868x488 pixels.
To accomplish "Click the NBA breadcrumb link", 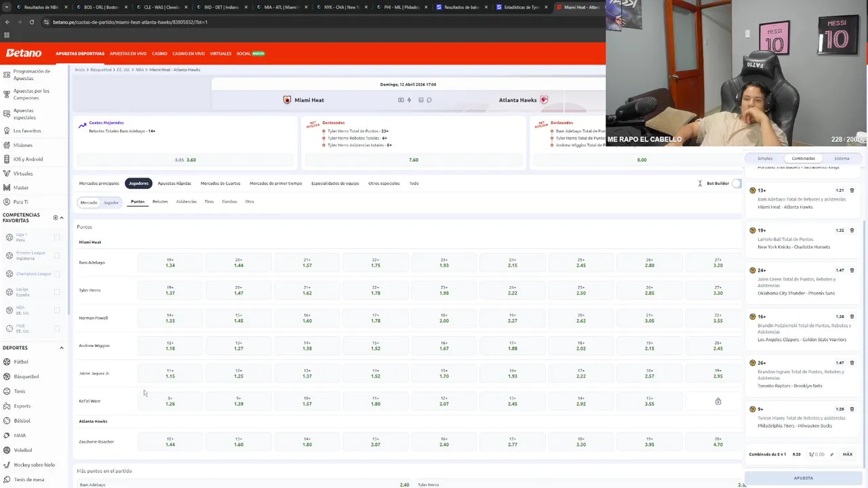I will click(x=139, y=70).
